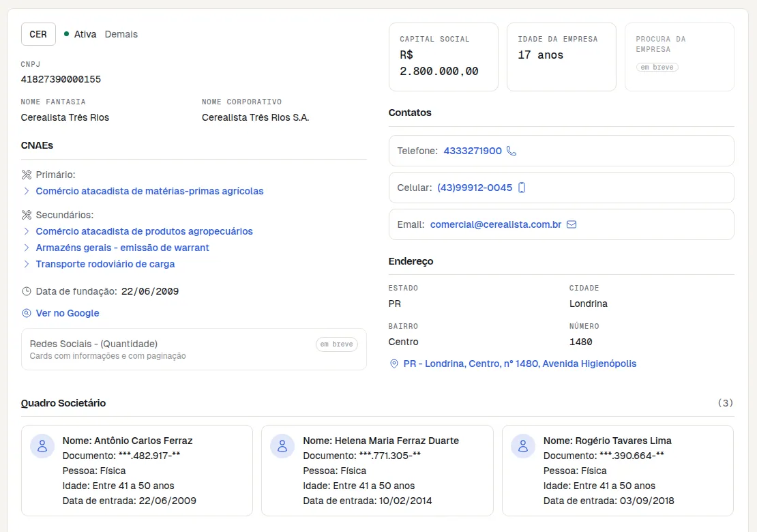The height and width of the screenshot is (532, 757).
Task: Select the Capital Social card
Action: tap(443, 57)
